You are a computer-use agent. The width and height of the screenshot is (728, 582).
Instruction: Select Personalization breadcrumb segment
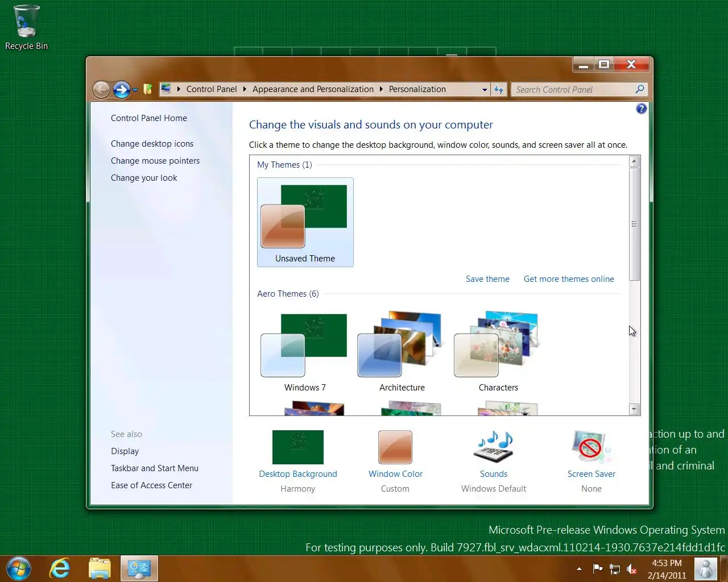[x=417, y=89]
